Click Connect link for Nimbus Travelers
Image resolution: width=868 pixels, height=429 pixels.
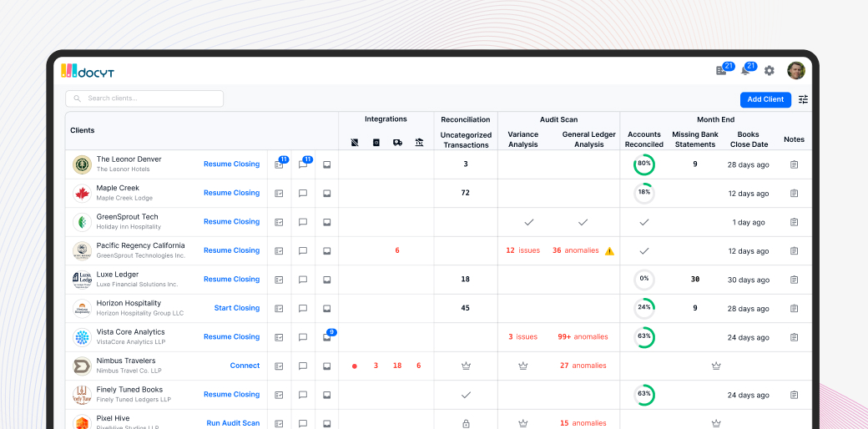(x=245, y=366)
